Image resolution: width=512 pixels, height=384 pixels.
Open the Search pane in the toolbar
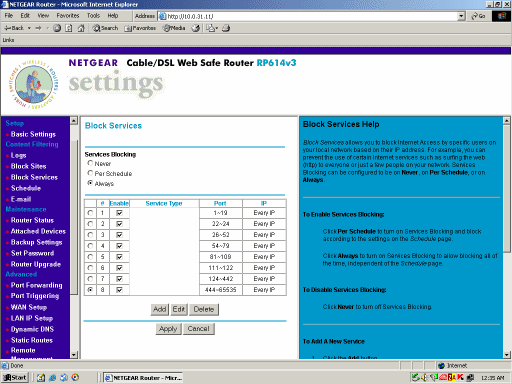click(105, 28)
